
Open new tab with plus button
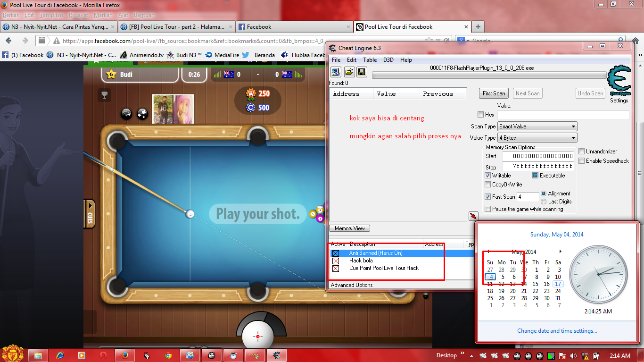coord(478,27)
